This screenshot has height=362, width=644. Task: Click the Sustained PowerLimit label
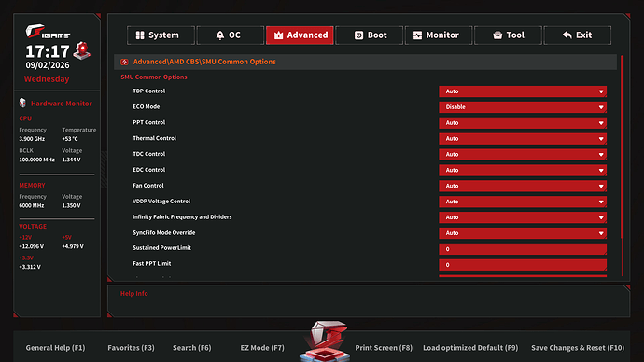pyautogui.click(x=161, y=248)
